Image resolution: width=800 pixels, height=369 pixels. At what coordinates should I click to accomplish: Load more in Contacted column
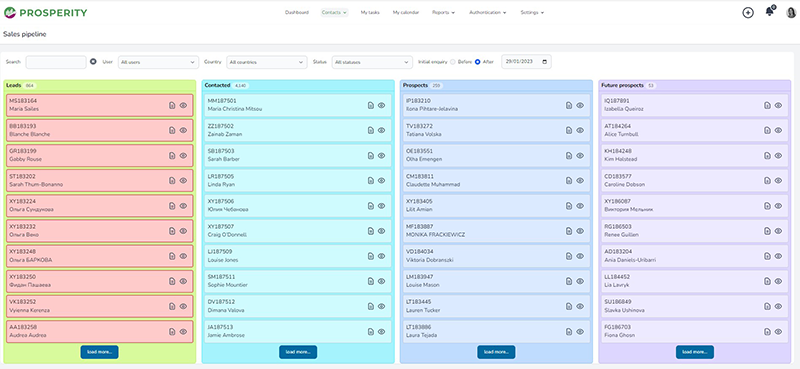[298, 352]
